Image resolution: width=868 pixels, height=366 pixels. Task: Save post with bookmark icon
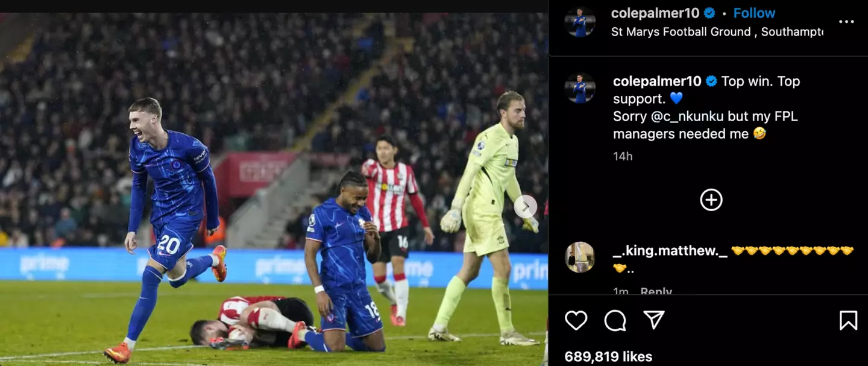(848, 320)
